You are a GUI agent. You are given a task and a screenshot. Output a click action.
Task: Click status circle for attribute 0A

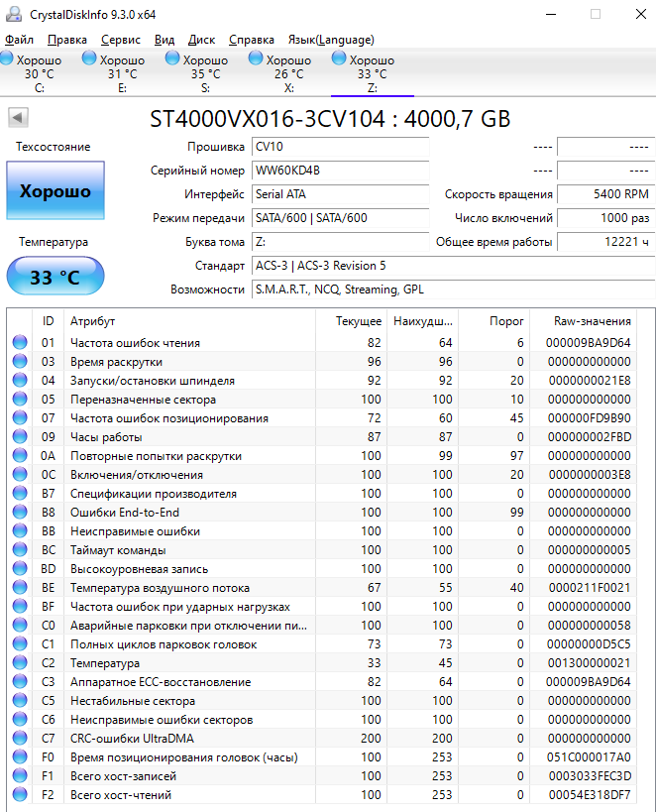(20, 455)
